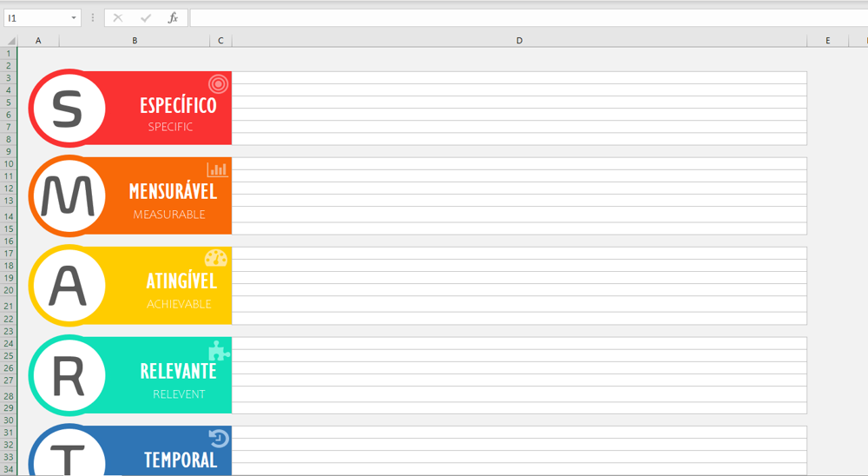Viewport: 868px width, 476px height.
Task: Select row 9 header
Action: point(9,151)
